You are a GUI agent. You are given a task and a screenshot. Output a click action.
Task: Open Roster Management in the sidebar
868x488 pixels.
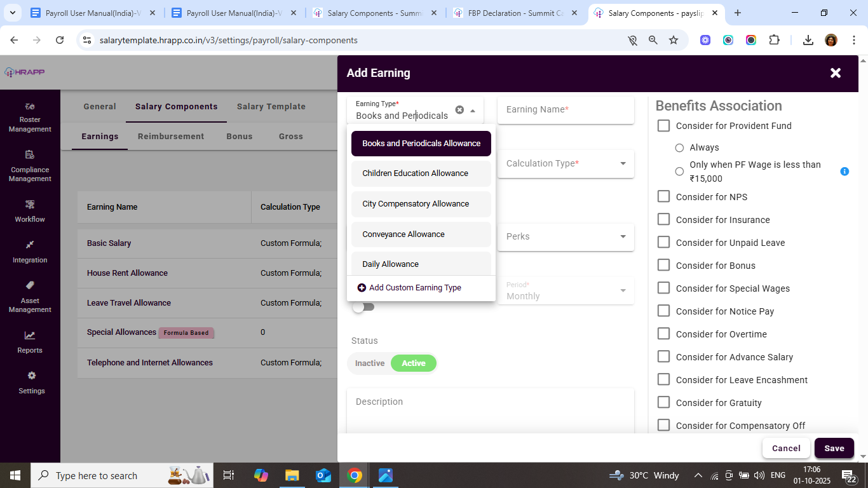click(x=30, y=107)
